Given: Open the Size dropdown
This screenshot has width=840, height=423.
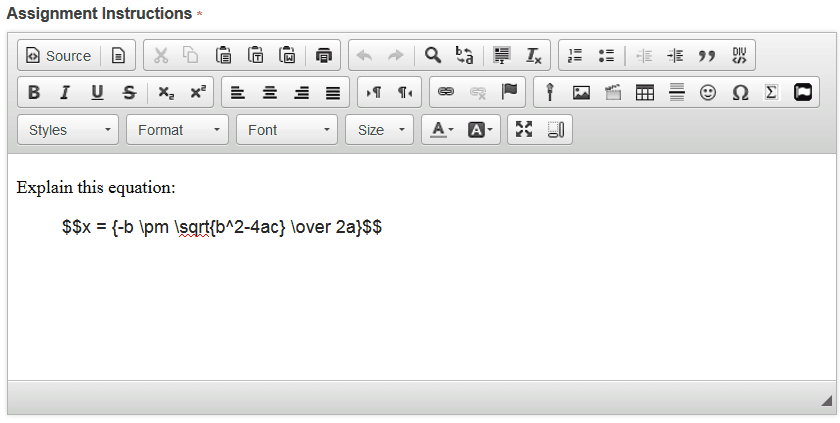Looking at the screenshot, I should coord(379,130).
